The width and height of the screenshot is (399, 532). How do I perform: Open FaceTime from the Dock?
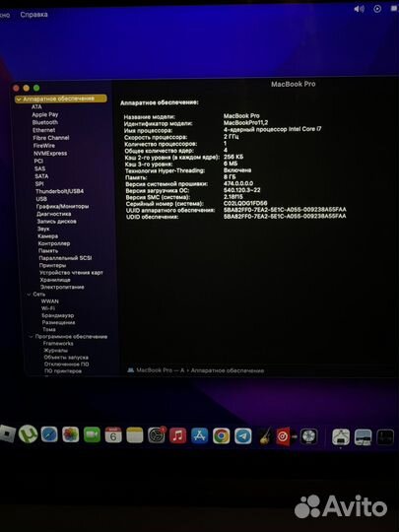(92, 435)
